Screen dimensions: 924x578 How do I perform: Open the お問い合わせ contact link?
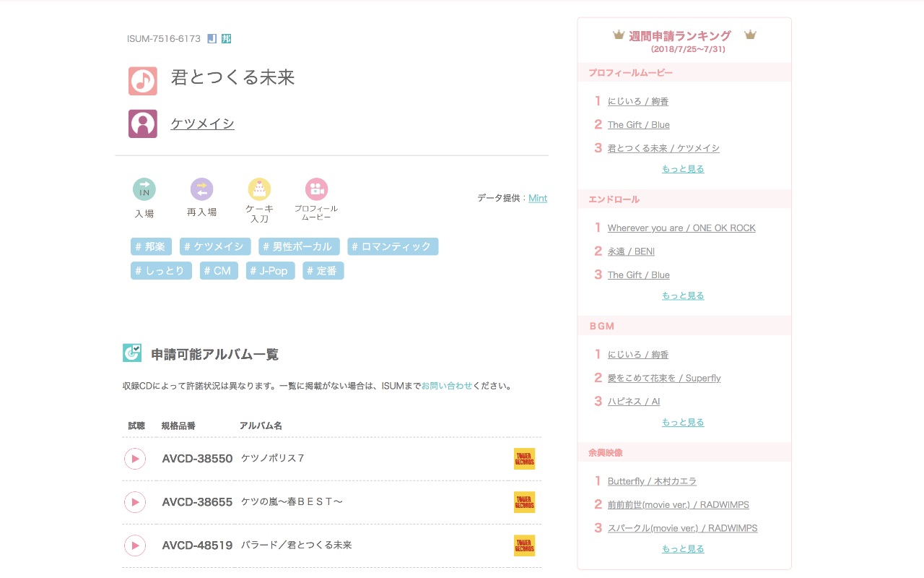click(x=447, y=386)
